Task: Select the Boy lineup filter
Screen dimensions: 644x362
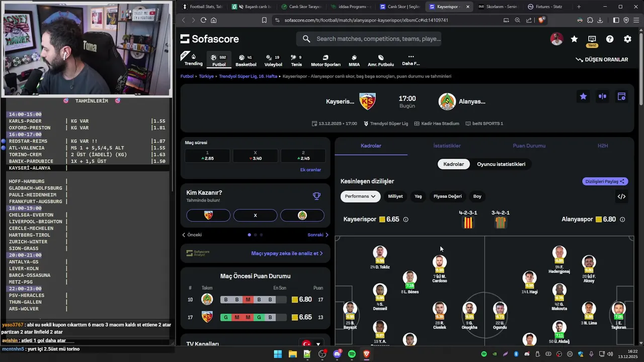Action: pyautogui.click(x=477, y=196)
